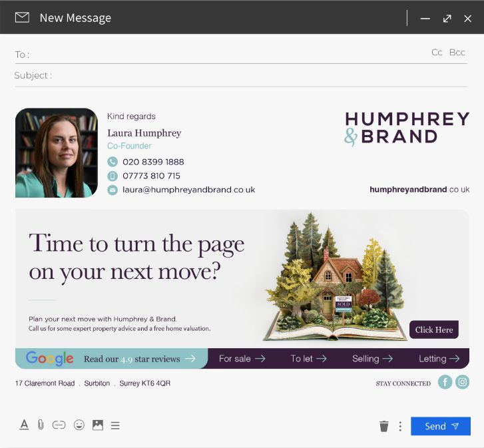Click the Subject field
The height and width of the screenshot is (448, 484).
tap(241, 75)
